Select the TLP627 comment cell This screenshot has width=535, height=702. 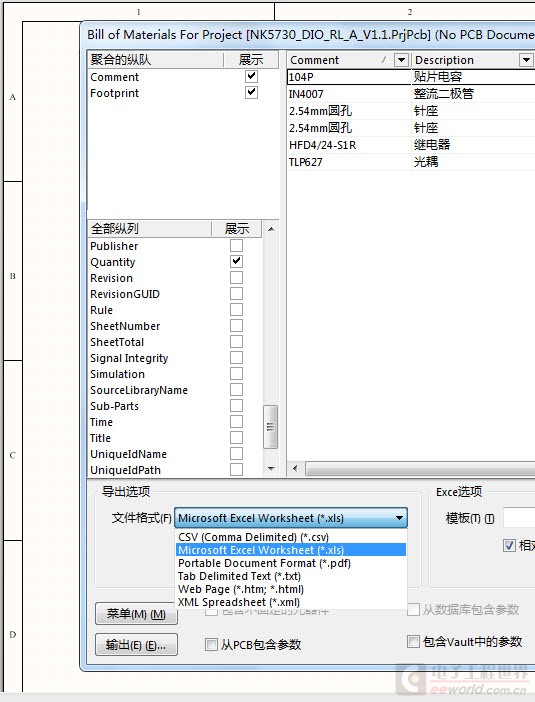[x=349, y=162]
